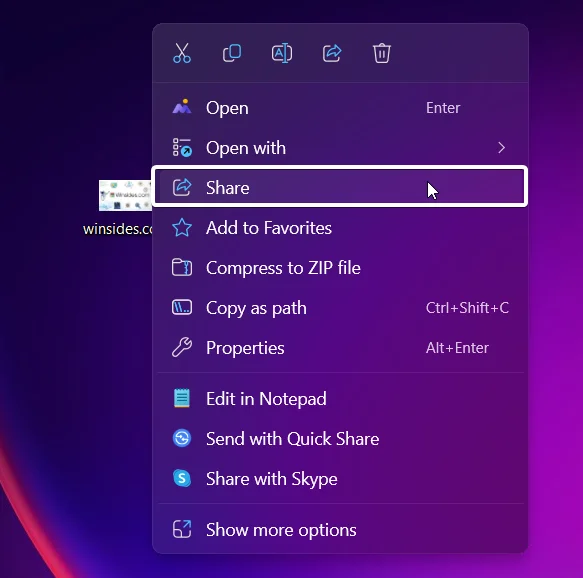Click the Skype logo icon
Screen dimensions: 583x578
click(x=182, y=478)
